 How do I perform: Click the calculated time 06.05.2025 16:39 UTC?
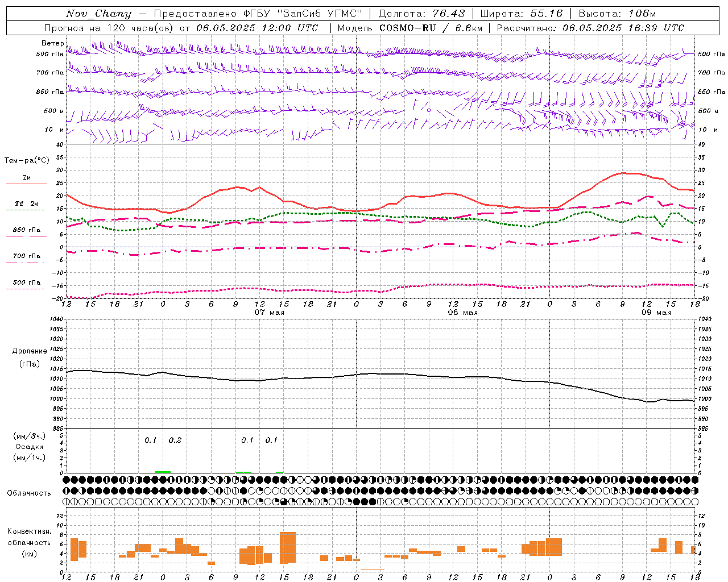point(623,28)
